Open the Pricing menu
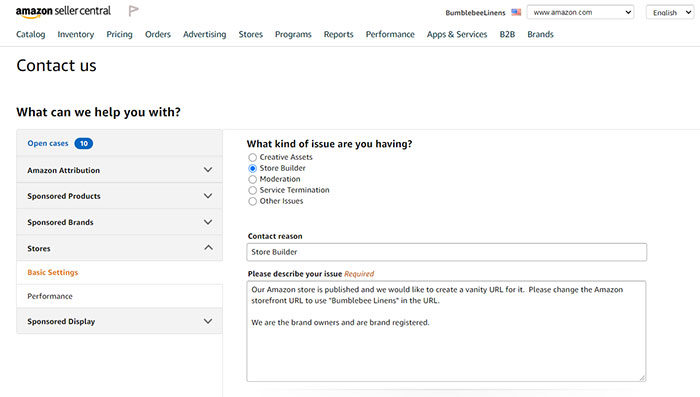The width and height of the screenshot is (700, 397). pos(119,34)
